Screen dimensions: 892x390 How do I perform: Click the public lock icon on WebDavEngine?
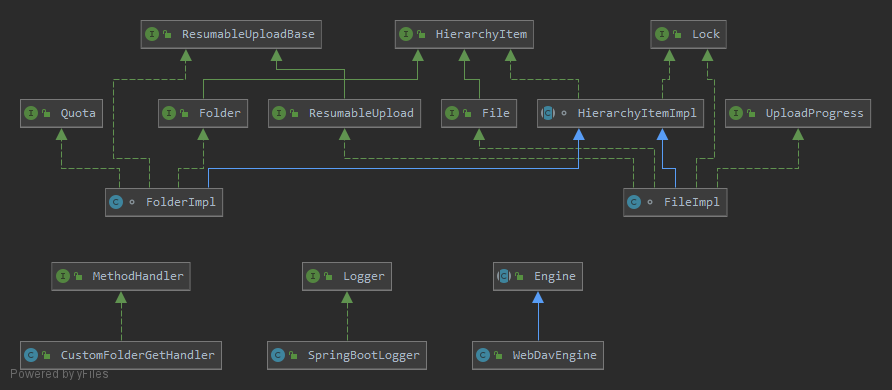point(498,356)
